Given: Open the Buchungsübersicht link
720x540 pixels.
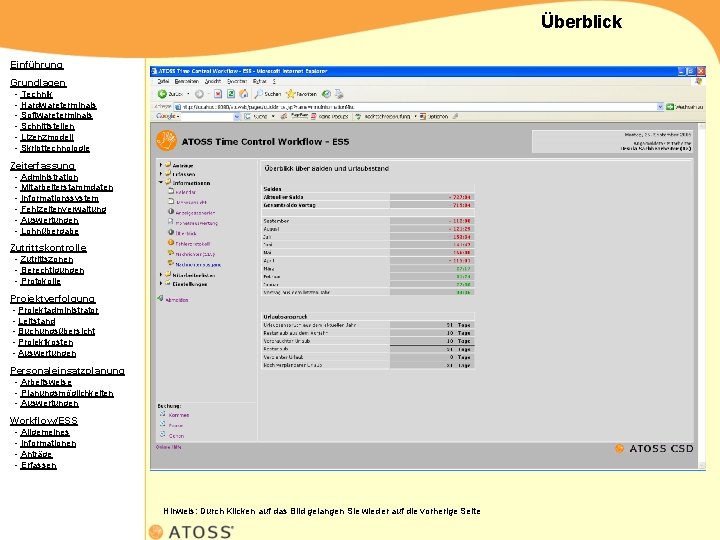Looking at the screenshot, I should (x=56, y=331).
